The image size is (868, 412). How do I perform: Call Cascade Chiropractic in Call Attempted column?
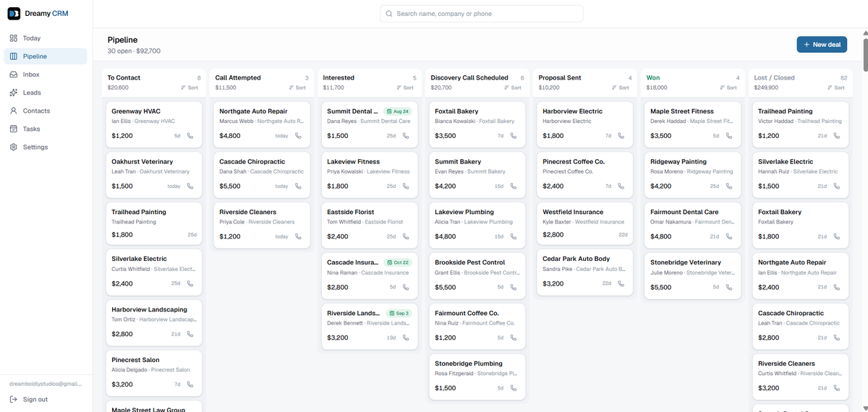coord(298,186)
